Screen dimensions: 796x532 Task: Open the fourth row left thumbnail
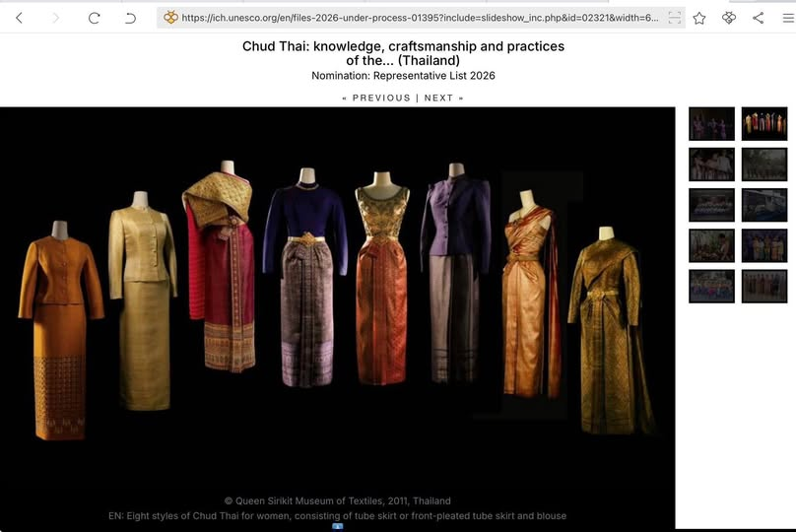[711, 245]
